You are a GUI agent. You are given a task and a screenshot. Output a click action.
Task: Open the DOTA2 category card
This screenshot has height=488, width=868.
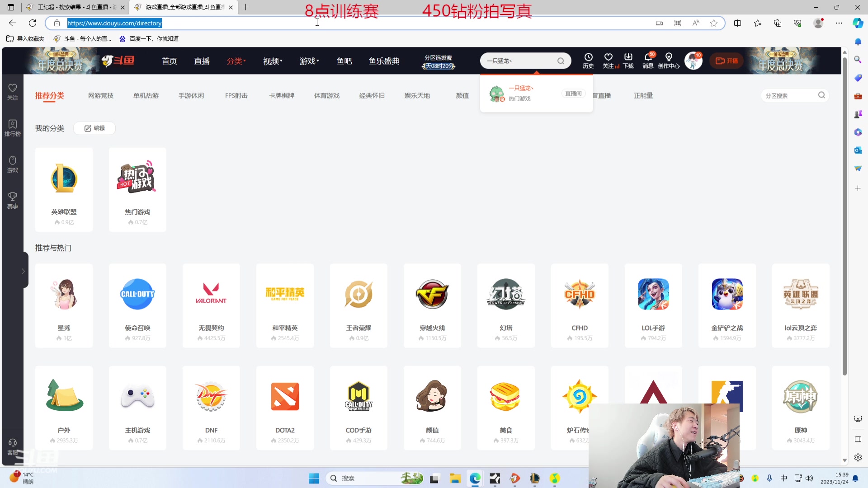(x=285, y=408)
